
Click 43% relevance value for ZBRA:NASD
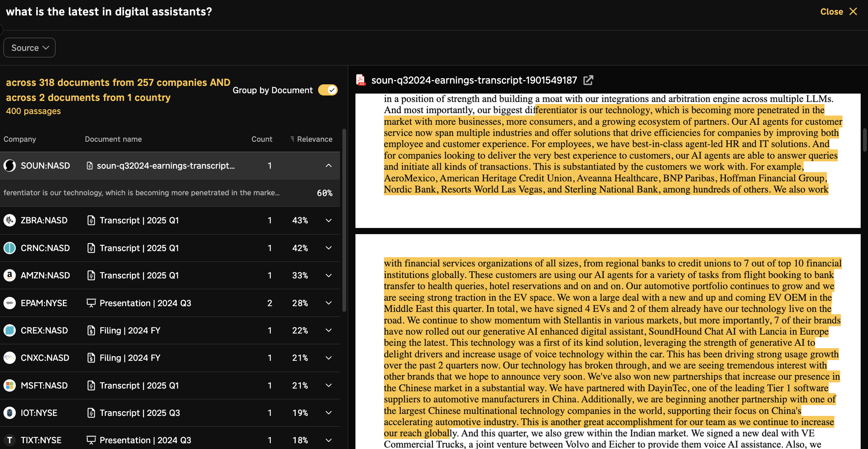pyautogui.click(x=300, y=220)
